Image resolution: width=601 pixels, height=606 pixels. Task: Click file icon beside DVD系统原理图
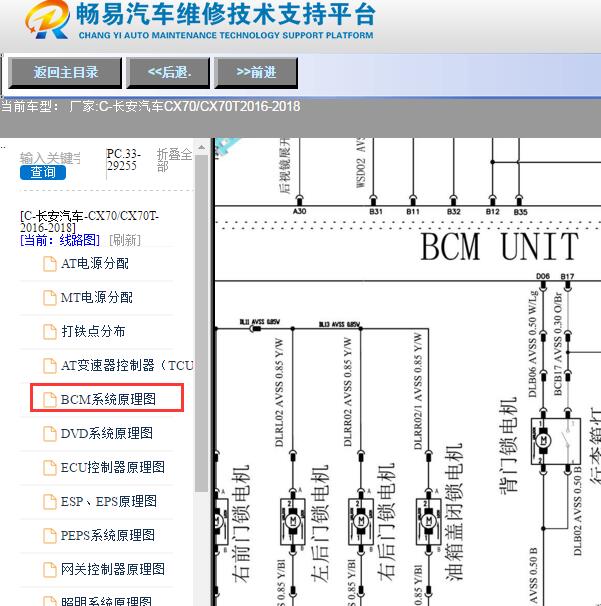point(50,434)
